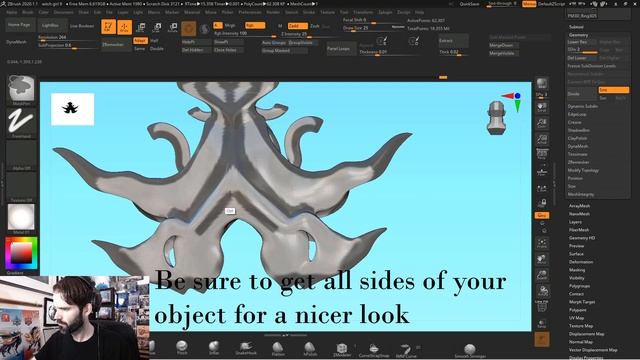This screenshot has width=640, height=360.
Task: Click the camera view head gizmo
Action: [496, 118]
